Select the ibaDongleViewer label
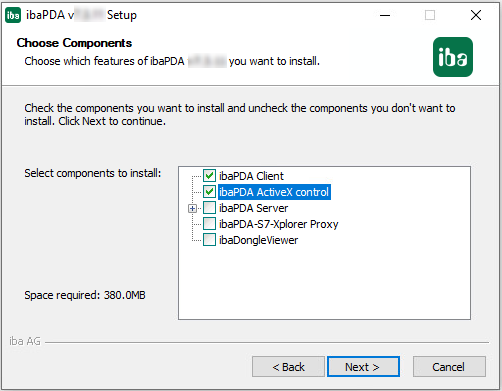This screenshot has height=391, width=502. (x=258, y=240)
